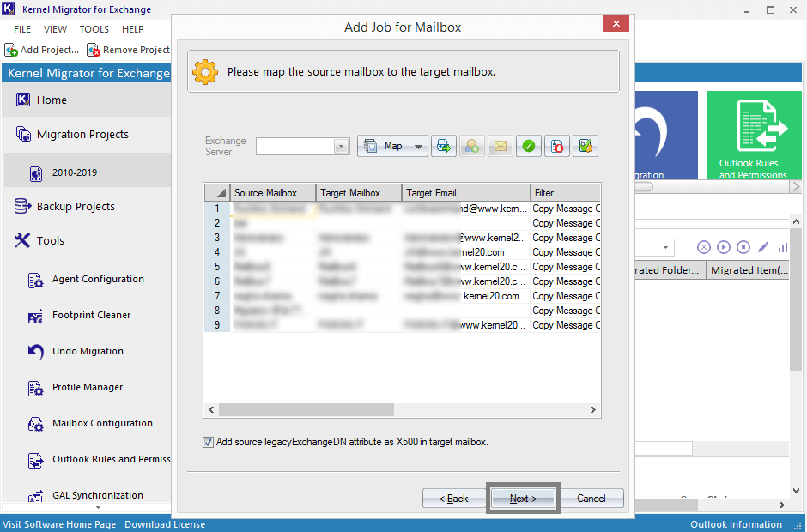Click the grid's horizontal scrollbar thumb

pos(306,409)
